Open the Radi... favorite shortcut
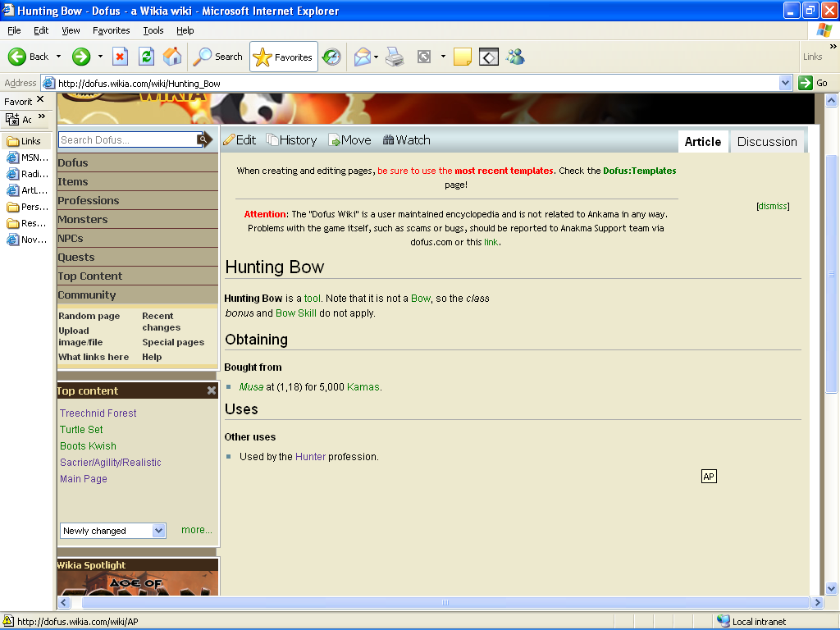 click(x=27, y=174)
